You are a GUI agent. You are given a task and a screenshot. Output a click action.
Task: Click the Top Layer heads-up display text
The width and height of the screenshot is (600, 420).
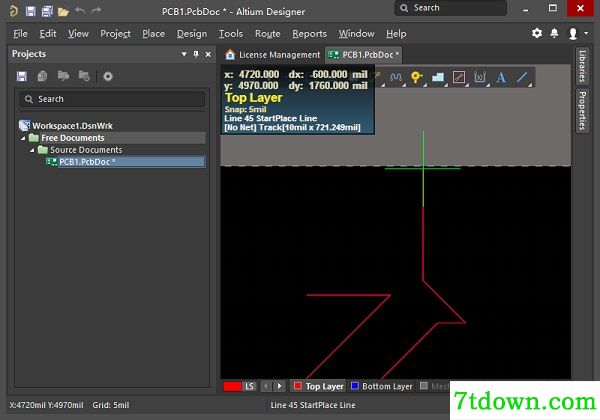[253, 98]
